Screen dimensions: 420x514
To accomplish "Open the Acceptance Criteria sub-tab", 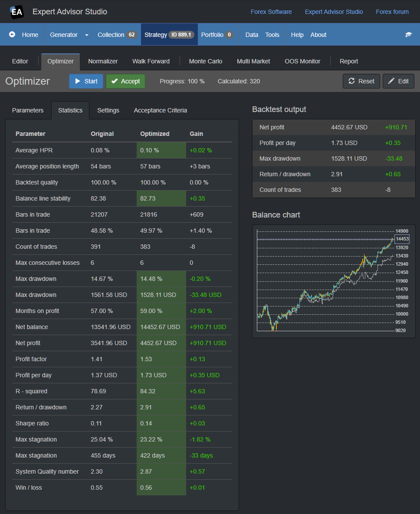I will coord(160,110).
